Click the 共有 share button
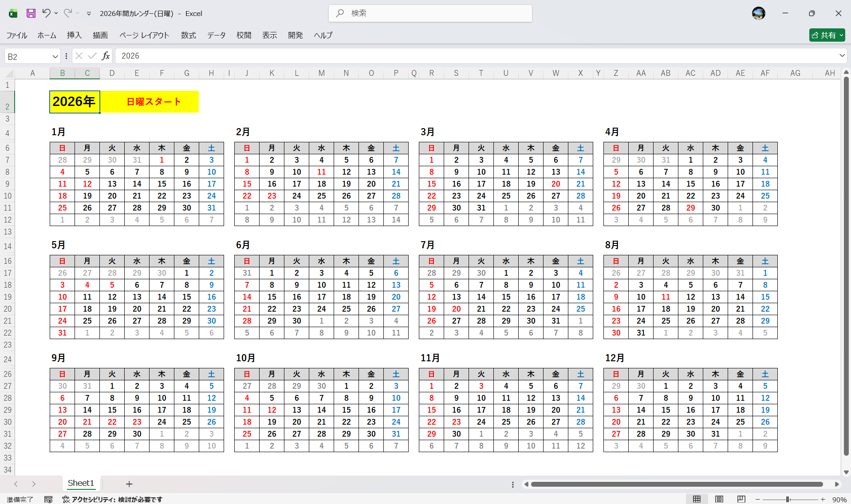851x504 pixels. pyautogui.click(x=827, y=35)
